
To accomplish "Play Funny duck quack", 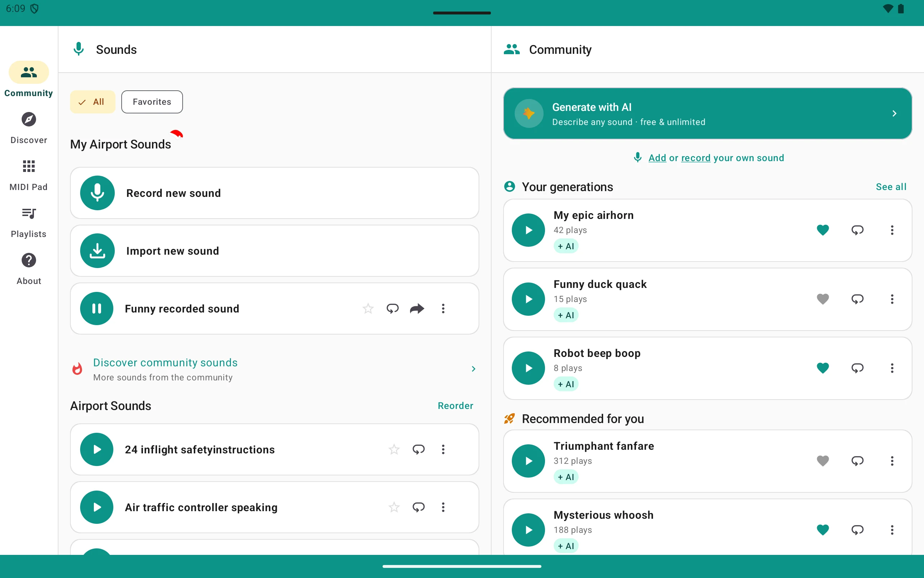I will point(528,299).
